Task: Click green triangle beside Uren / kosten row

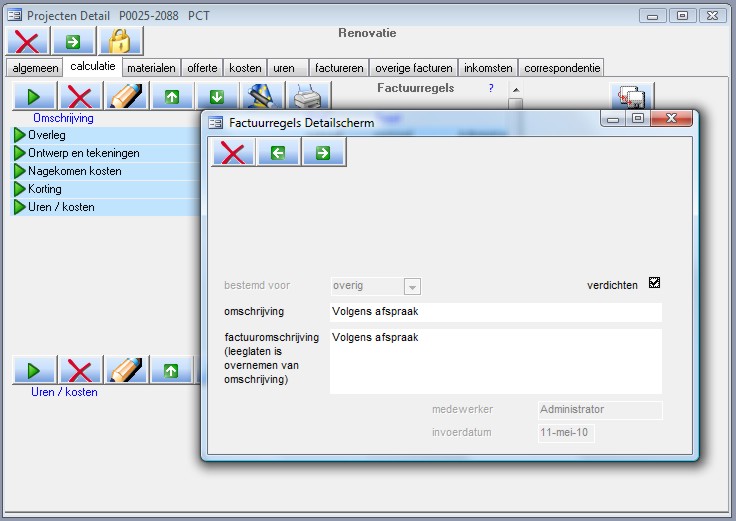Action: click(19, 207)
